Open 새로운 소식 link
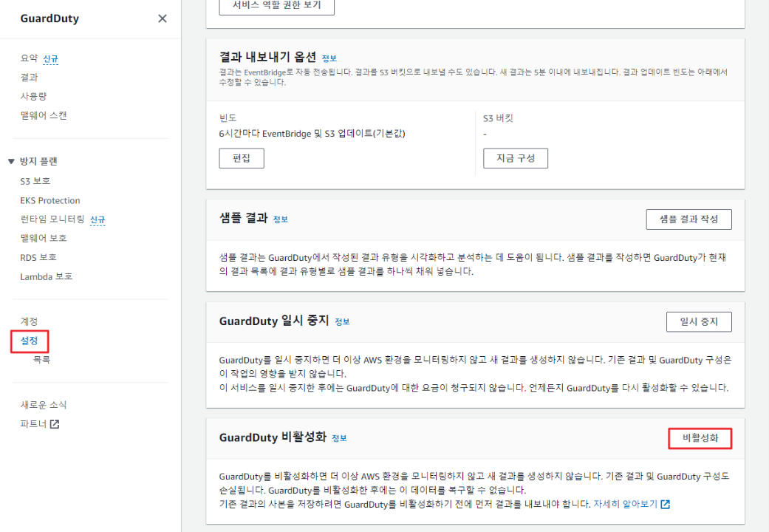769x532 pixels. click(x=43, y=404)
